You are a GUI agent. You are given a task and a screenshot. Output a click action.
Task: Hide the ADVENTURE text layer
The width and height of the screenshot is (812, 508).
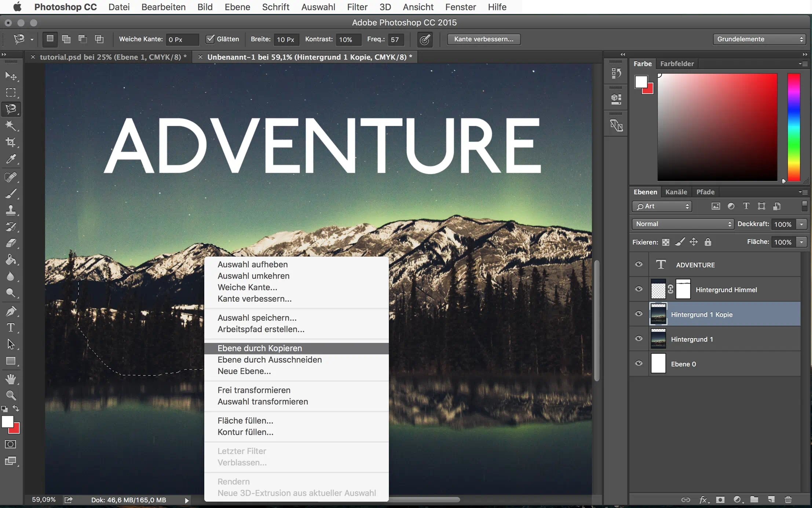point(639,265)
